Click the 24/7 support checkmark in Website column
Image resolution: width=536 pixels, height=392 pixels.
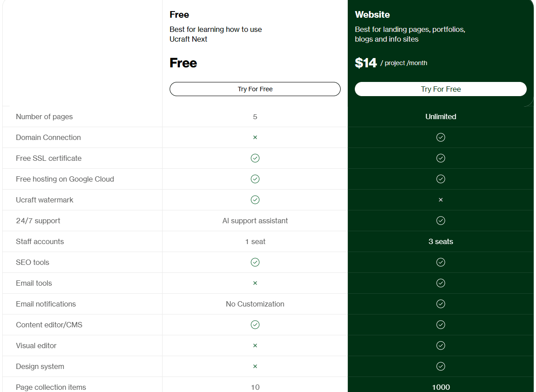click(x=441, y=221)
